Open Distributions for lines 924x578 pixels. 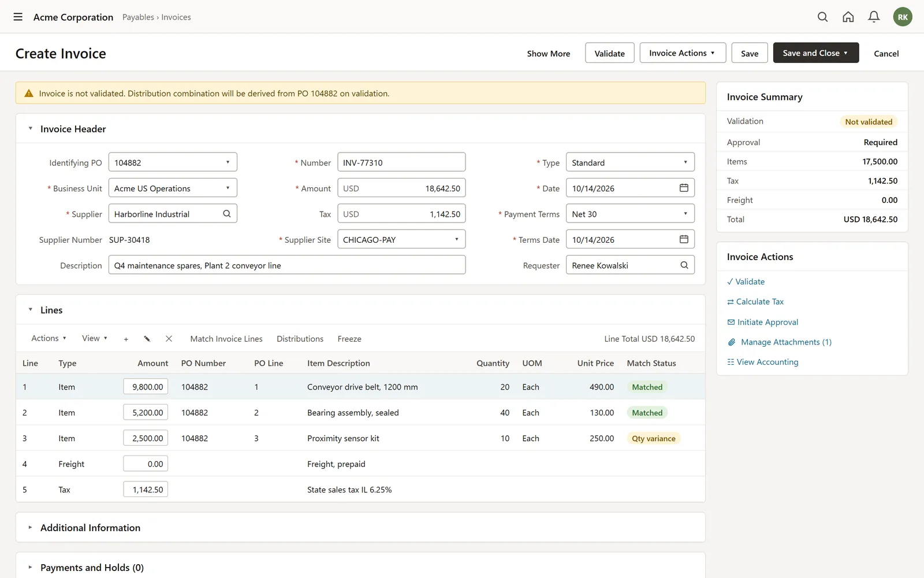click(300, 339)
